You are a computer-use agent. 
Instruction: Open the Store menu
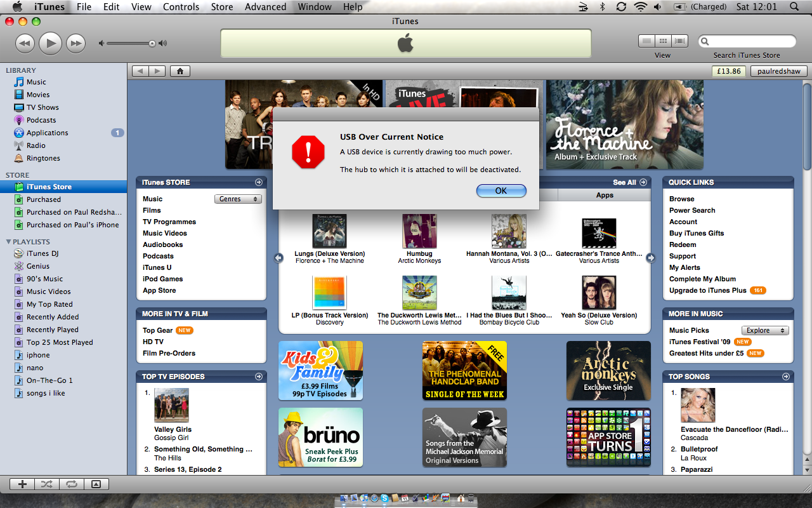[222, 7]
